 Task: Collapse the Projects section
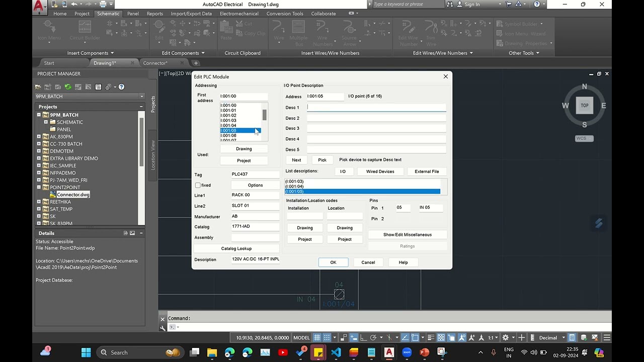click(x=141, y=107)
